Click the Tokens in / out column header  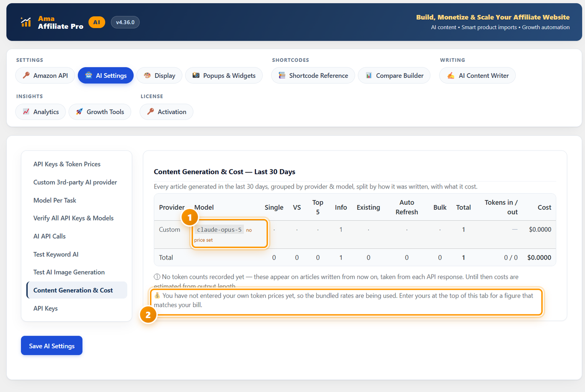501,207
